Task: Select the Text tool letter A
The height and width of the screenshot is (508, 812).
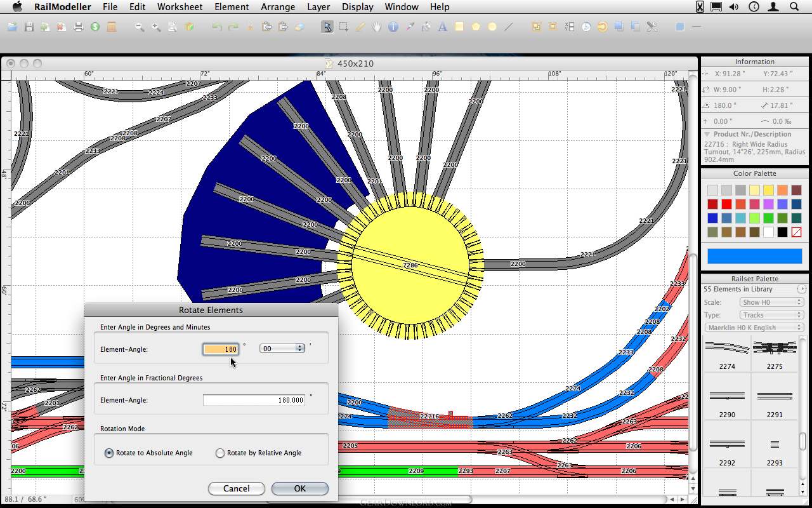Action: (x=443, y=27)
